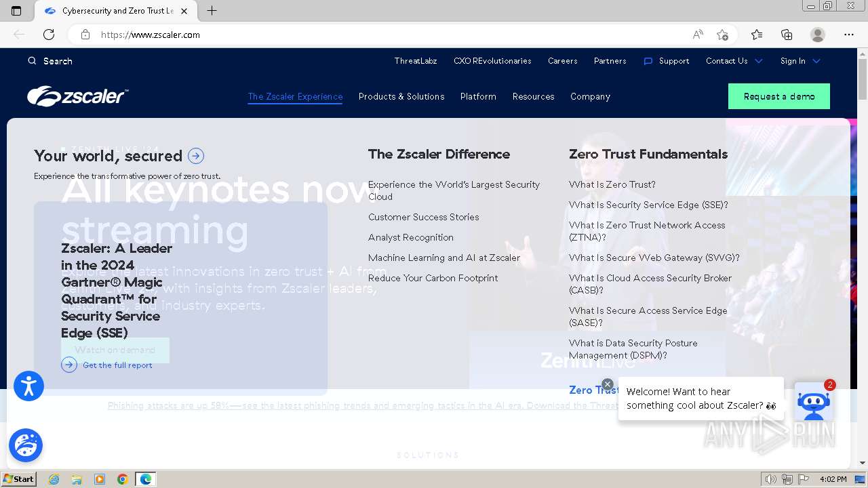Open What Is Zero Trust Network Access link
Viewport: 868px width, 488px height.
coord(647,231)
